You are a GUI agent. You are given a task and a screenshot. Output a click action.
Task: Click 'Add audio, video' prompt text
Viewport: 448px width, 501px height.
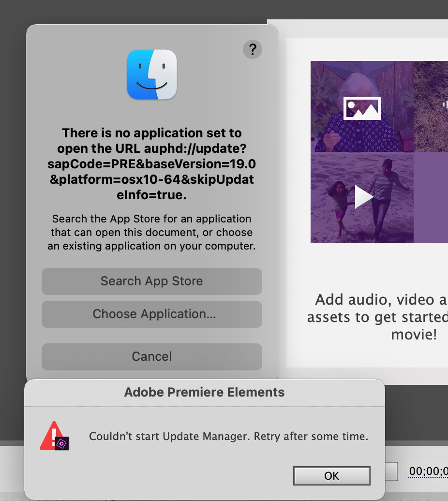click(378, 317)
